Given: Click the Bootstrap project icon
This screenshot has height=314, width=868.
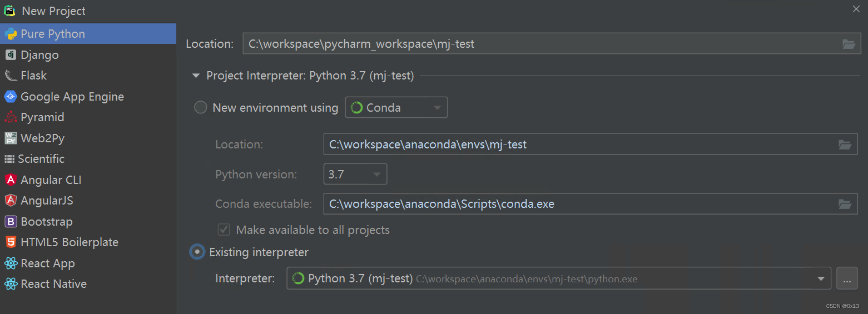Looking at the screenshot, I should pyautogui.click(x=11, y=222).
